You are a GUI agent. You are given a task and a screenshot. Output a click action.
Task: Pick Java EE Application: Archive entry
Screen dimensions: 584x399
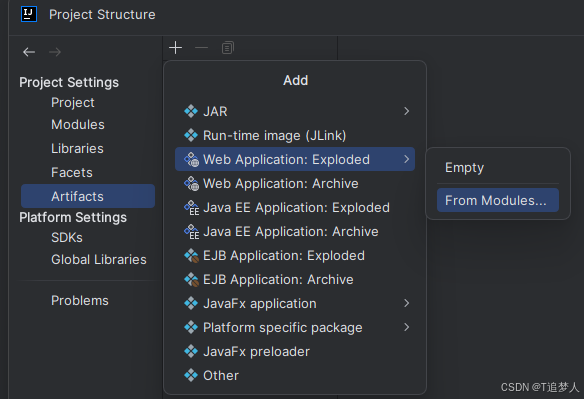[295, 231]
